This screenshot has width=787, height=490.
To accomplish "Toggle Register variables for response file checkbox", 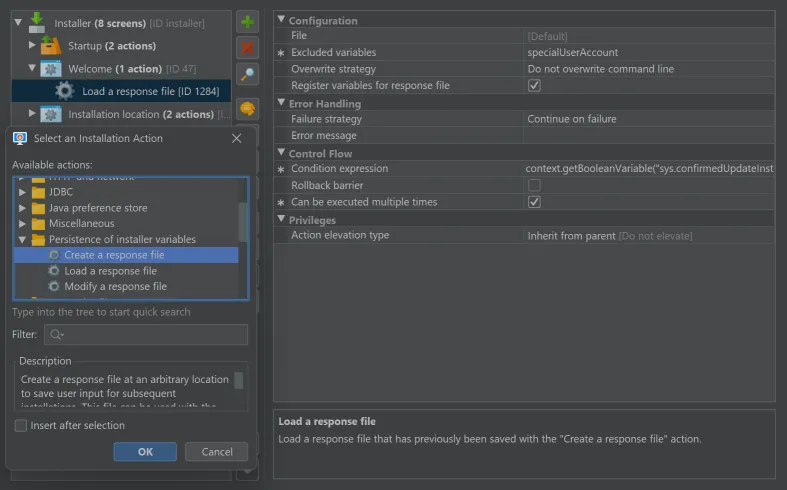I will tap(534, 85).
